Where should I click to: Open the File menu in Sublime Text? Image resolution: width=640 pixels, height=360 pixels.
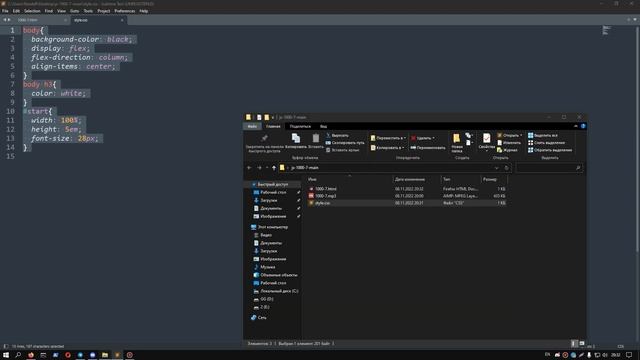(5, 11)
